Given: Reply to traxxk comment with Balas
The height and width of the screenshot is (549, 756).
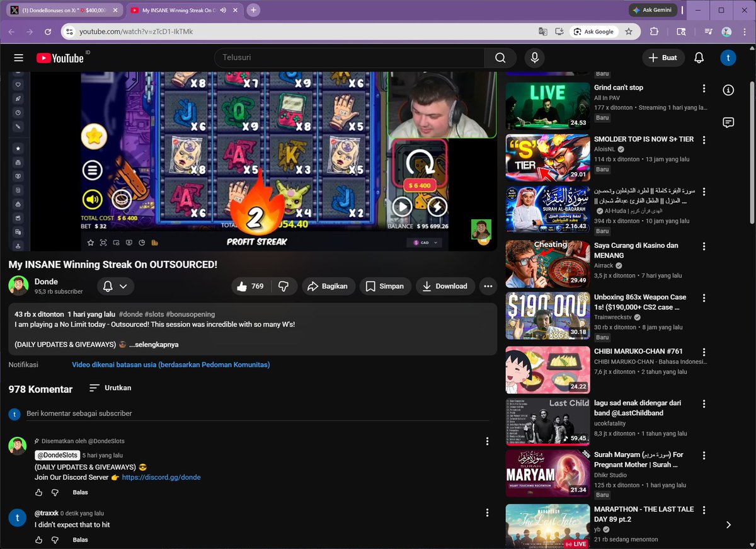Looking at the screenshot, I should click(80, 540).
